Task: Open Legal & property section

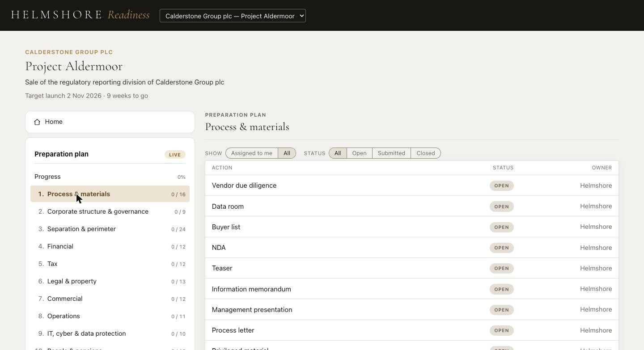Action: click(110, 281)
